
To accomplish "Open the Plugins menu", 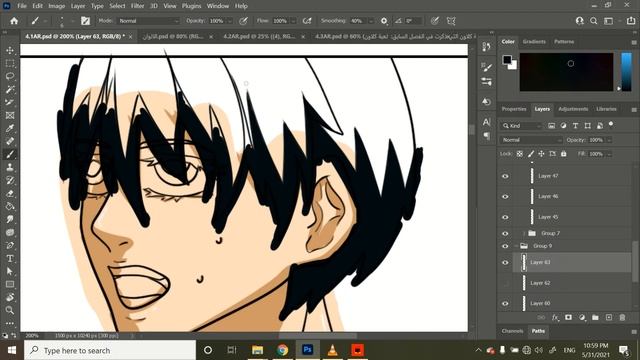I will pos(191,6).
